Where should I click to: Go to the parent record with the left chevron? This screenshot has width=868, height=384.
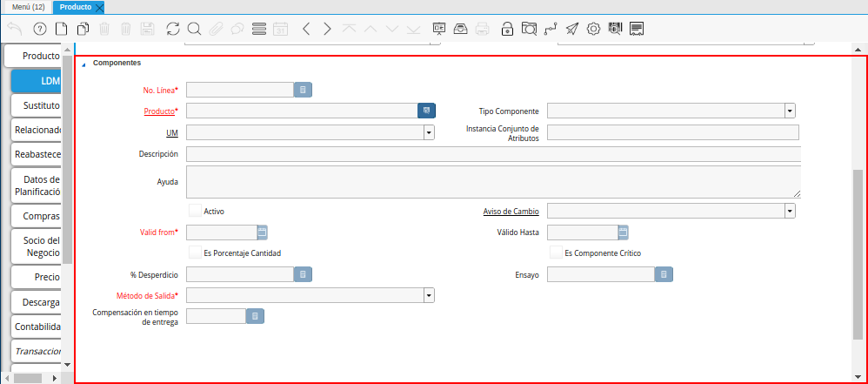click(x=305, y=29)
